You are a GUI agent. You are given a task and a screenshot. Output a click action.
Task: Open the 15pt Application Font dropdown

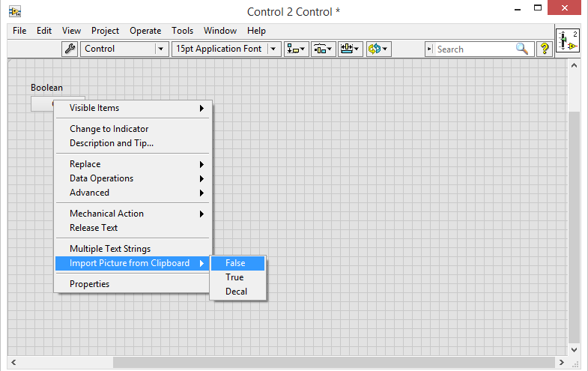click(226, 49)
